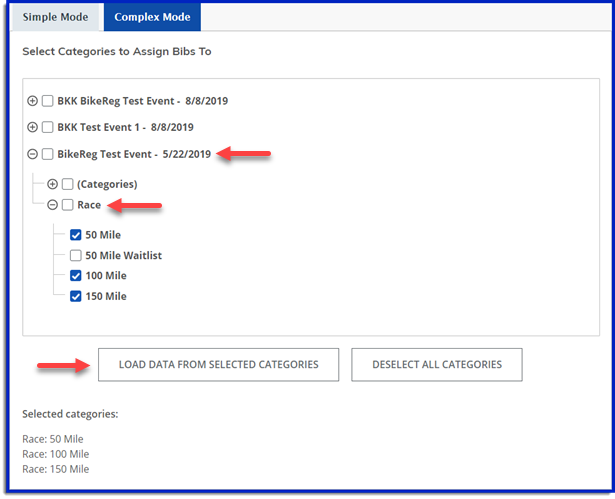
Task: Select the BKK Test Event 1 label
Action: click(125, 128)
